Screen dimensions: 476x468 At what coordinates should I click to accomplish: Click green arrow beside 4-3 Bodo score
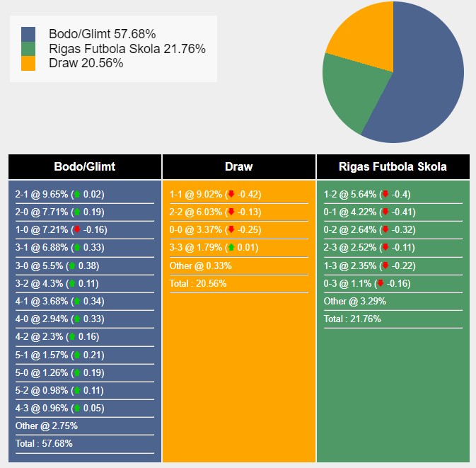point(78,408)
